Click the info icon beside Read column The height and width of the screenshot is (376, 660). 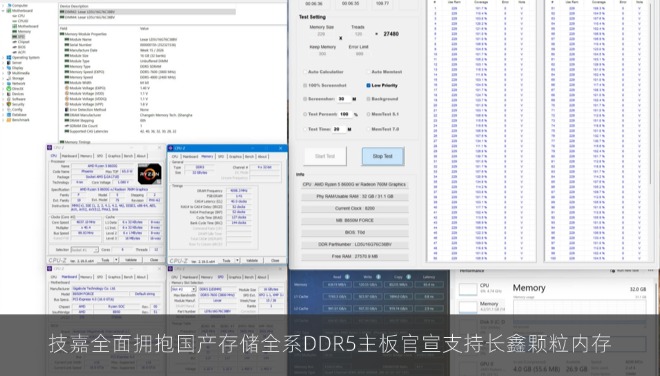[x=347, y=277]
